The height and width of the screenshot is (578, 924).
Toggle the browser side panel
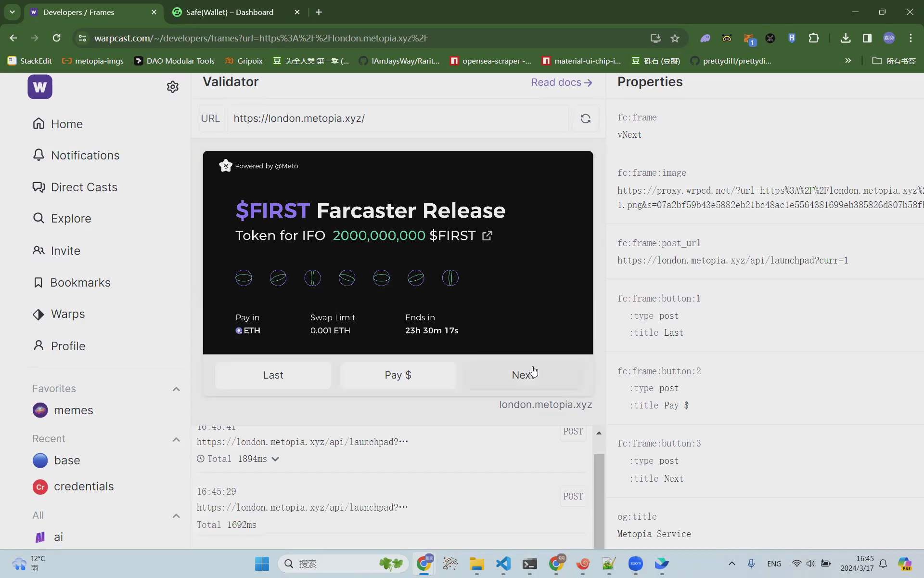tap(867, 38)
